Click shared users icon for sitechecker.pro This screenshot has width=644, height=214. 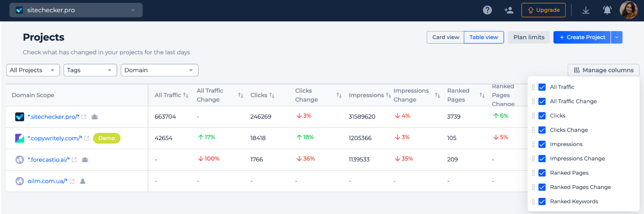94,117
